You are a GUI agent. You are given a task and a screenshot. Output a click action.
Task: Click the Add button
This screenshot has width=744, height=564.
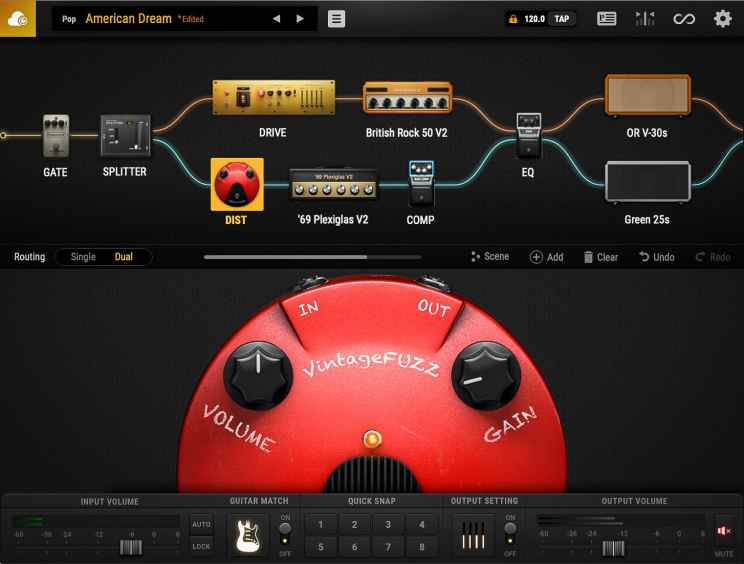(546, 257)
